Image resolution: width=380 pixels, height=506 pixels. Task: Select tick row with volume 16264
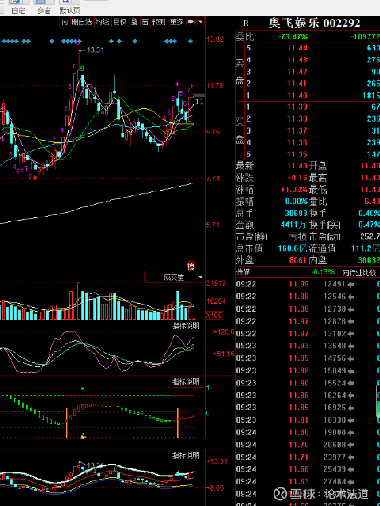pyautogui.click(x=308, y=395)
